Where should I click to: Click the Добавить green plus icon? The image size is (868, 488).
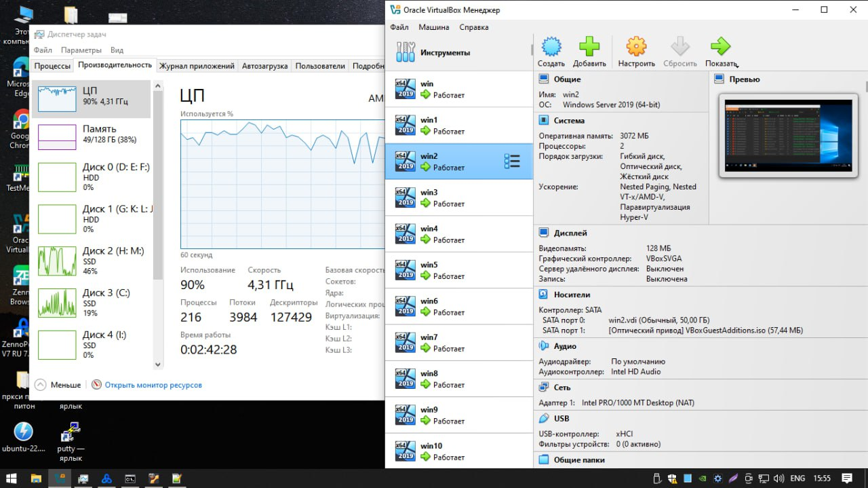pos(589,47)
